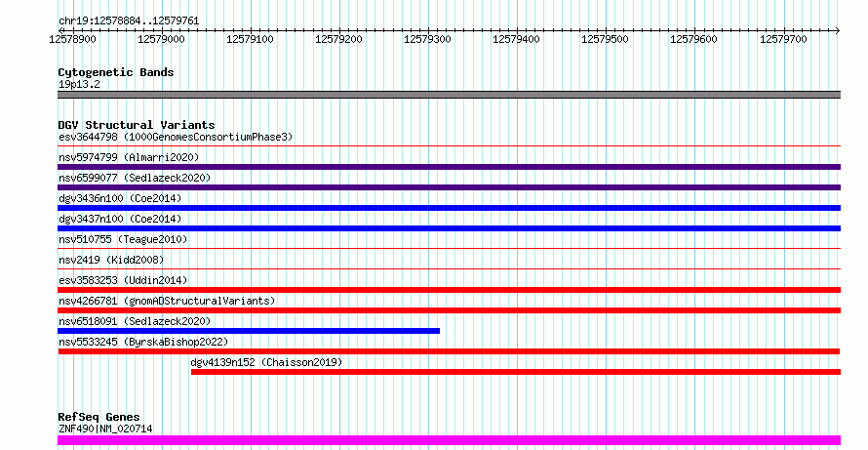
Task: Select the dgv3437n100 blue variant bar
Action: click(449, 228)
